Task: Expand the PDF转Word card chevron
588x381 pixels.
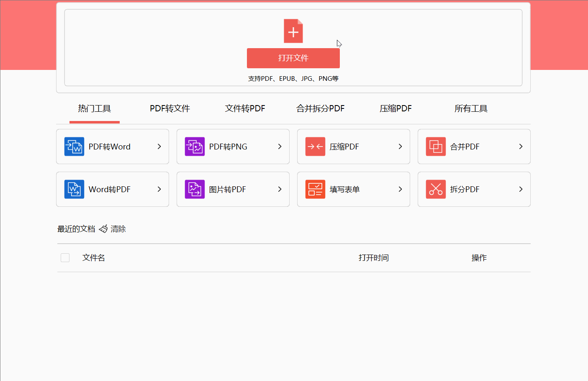Action: 159,147
